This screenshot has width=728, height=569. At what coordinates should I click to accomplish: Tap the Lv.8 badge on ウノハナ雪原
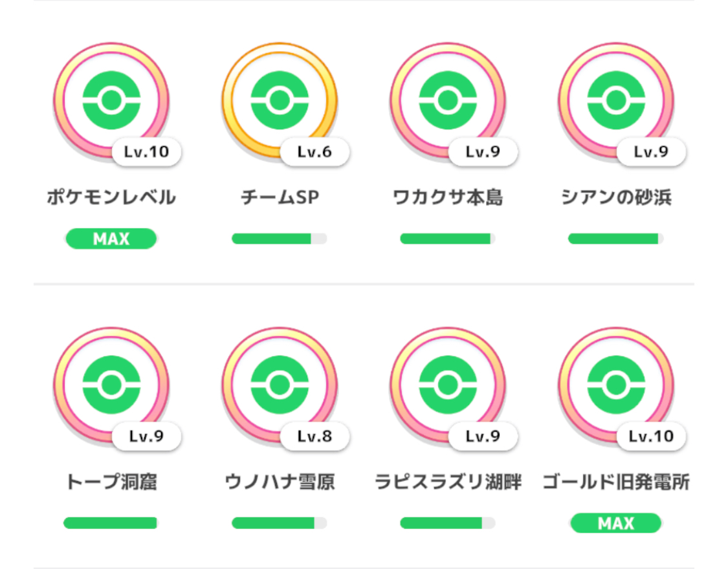[x=314, y=436]
